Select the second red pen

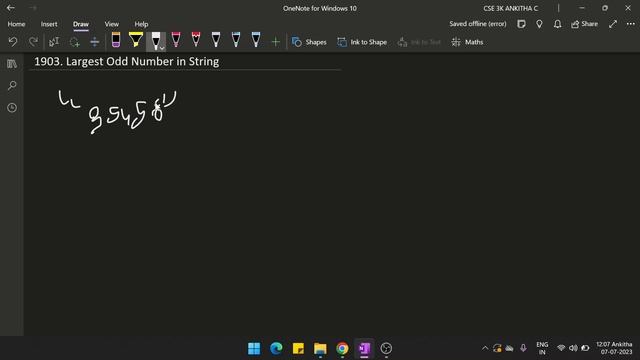(x=196, y=40)
